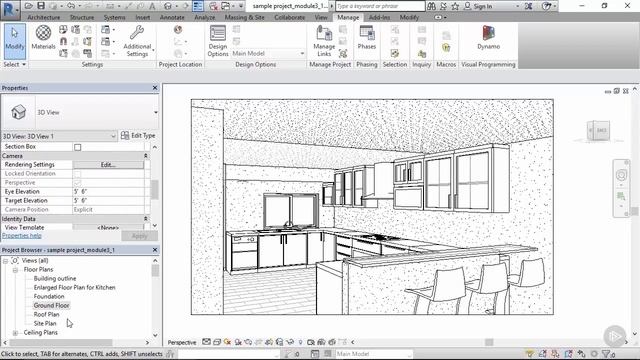Open the steering wheel navigation tool
The height and width of the screenshot is (360, 640).
coord(621,175)
